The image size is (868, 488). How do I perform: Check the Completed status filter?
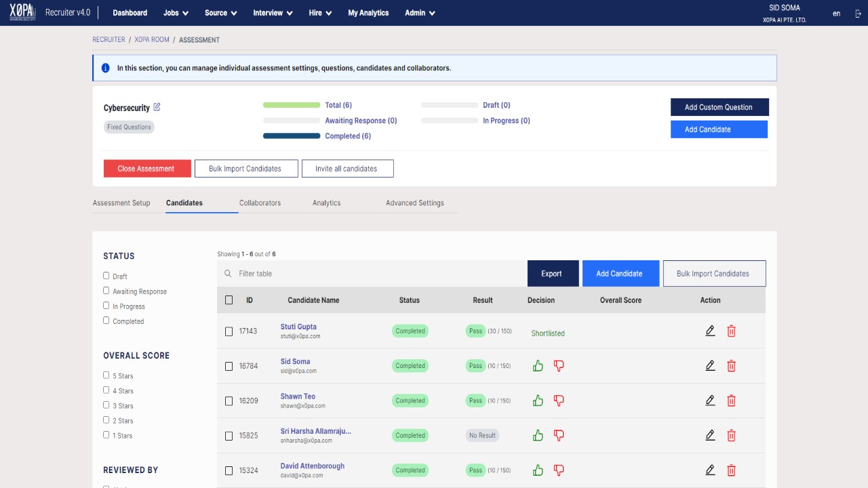click(106, 321)
